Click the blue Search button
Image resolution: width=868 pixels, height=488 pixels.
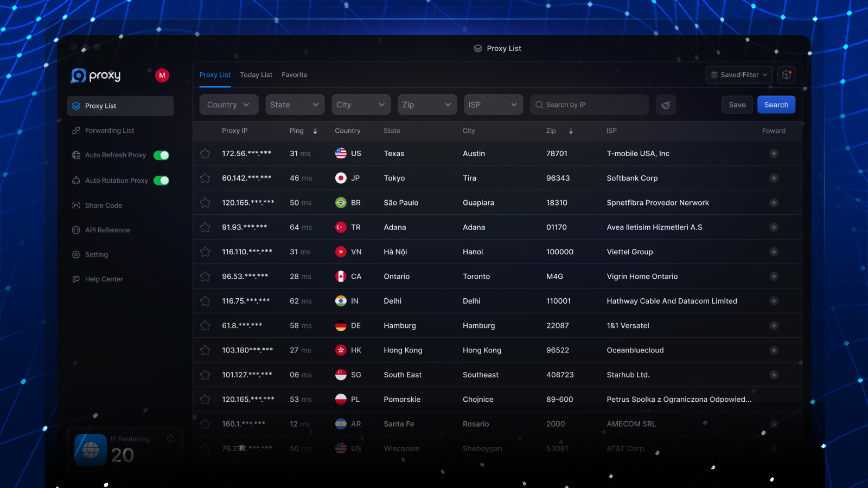[776, 105]
